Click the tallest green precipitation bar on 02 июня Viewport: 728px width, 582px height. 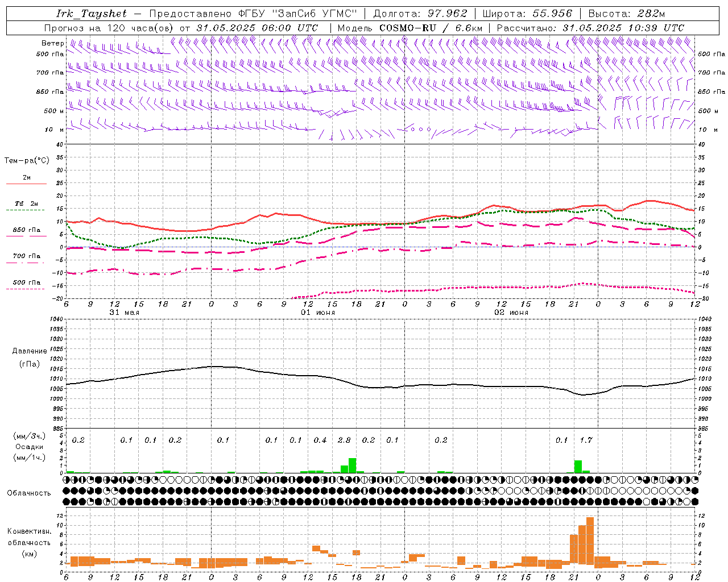coord(578,467)
